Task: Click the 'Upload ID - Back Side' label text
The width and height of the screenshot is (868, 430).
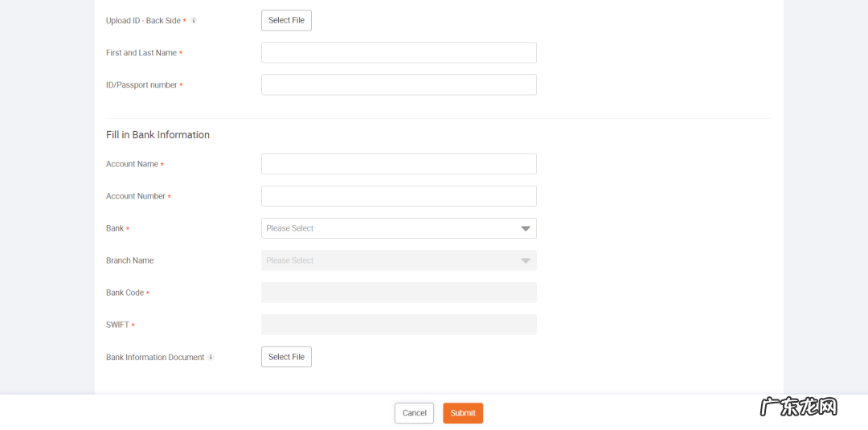Action: (143, 21)
